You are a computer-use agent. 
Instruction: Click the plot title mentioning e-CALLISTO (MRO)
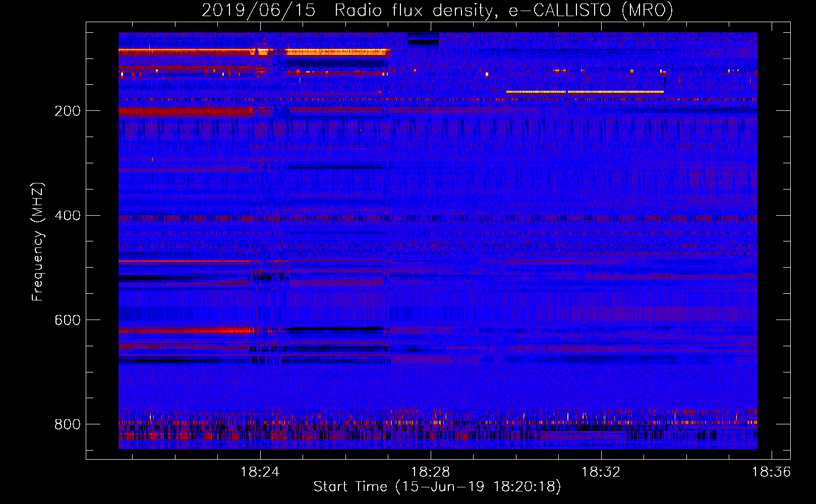pyautogui.click(x=437, y=11)
